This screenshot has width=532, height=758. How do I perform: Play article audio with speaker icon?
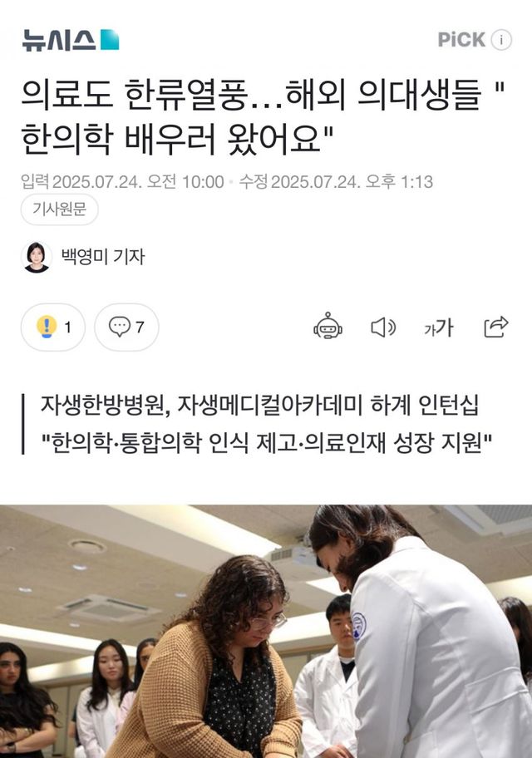(x=383, y=327)
